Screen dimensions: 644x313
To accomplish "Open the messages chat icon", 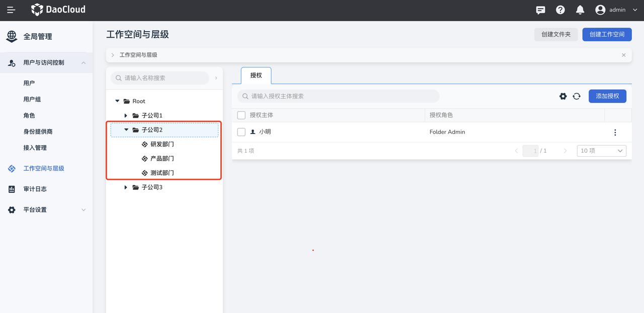I will 540,10.
